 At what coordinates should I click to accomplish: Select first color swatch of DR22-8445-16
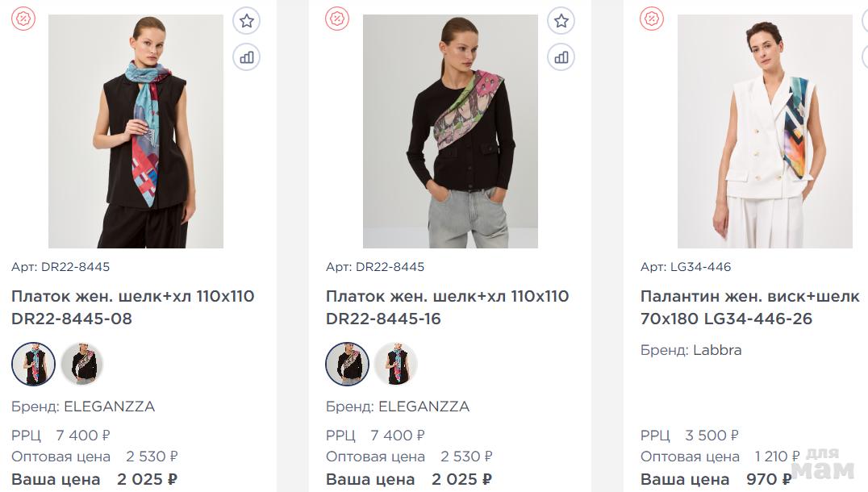pos(348,364)
